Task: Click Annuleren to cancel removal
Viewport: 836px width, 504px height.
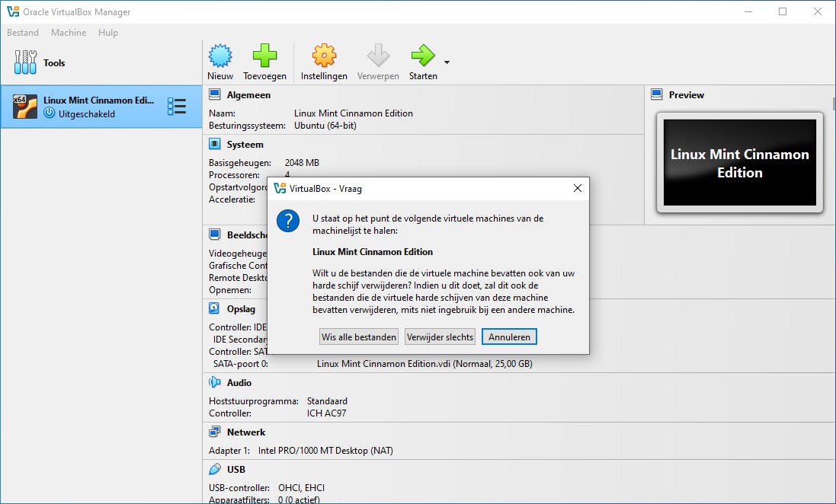Action: tap(509, 337)
